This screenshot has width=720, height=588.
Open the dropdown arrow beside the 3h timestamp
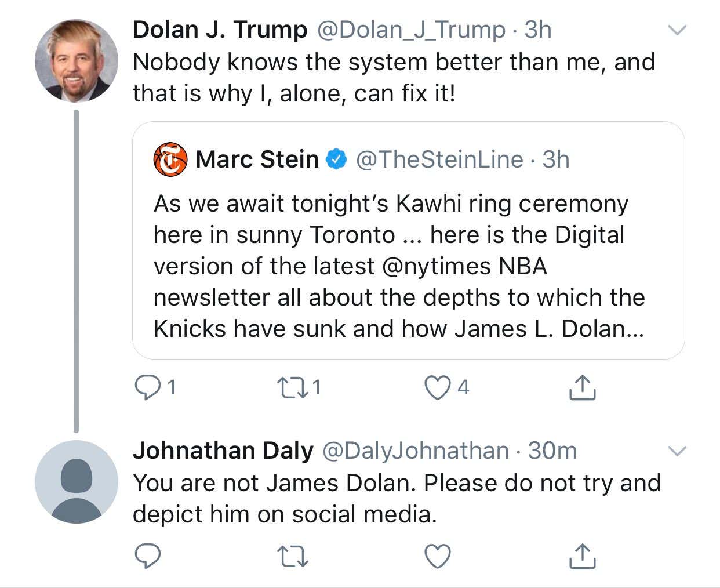coord(678,29)
